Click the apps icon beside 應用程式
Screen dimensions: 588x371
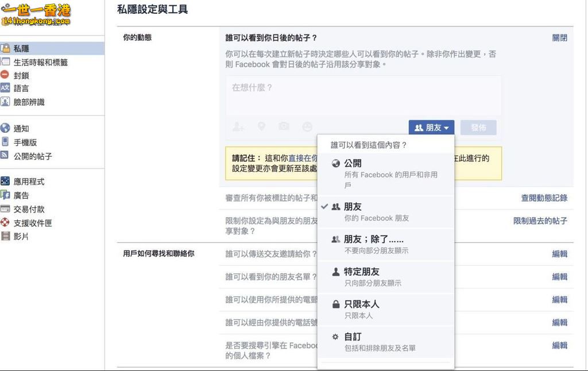pos(5,181)
